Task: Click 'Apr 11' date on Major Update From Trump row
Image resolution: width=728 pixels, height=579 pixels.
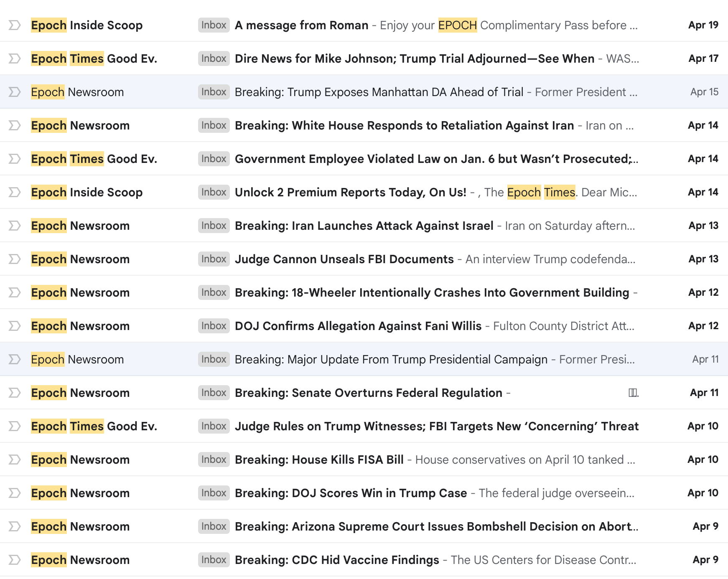Action: pos(705,359)
